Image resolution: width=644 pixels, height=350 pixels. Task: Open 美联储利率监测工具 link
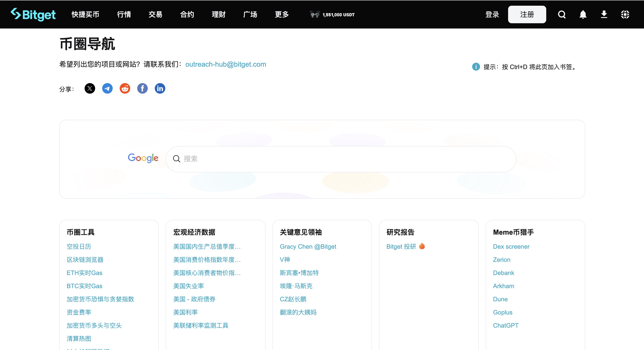coord(201,325)
